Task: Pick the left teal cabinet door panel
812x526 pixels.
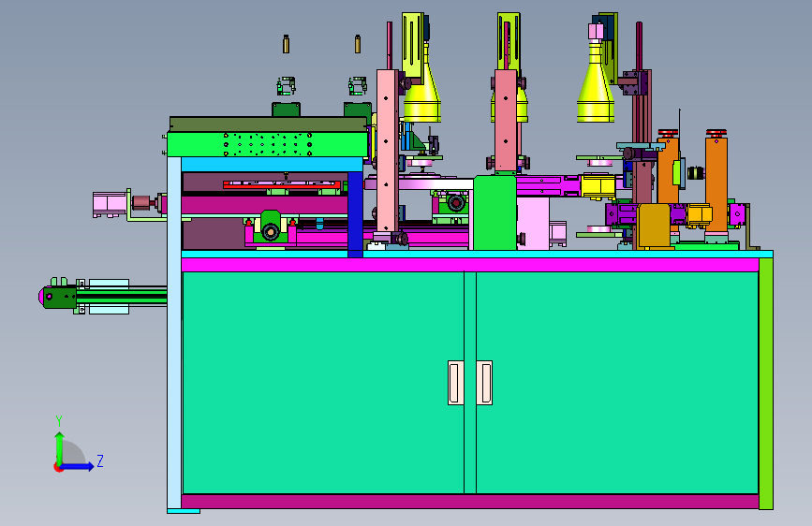Action: click(323, 383)
